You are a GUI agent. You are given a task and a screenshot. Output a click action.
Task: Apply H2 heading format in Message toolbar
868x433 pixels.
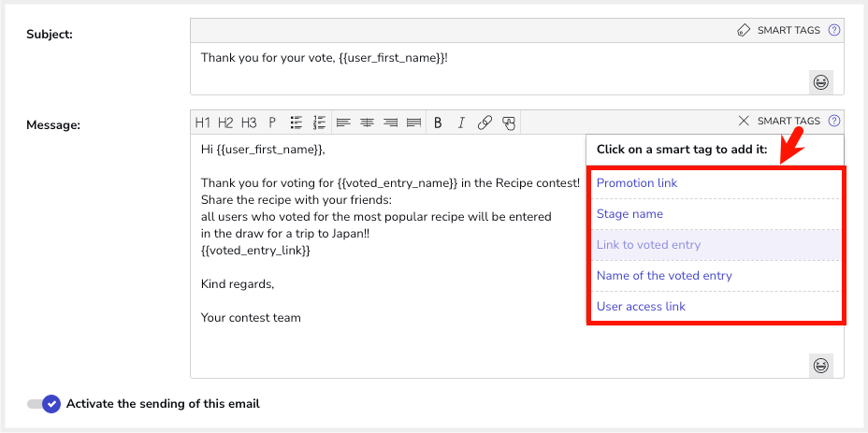tap(225, 123)
